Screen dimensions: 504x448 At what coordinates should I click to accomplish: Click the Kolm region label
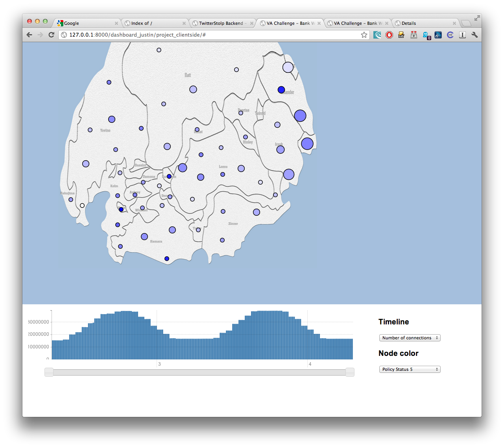[x=114, y=186]
